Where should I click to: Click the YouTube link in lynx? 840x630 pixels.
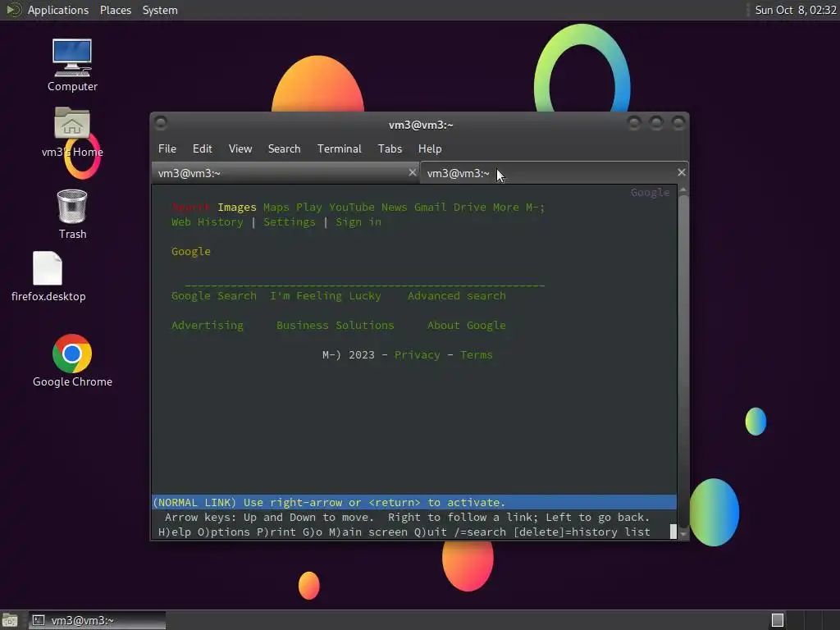tap(351, 208)
